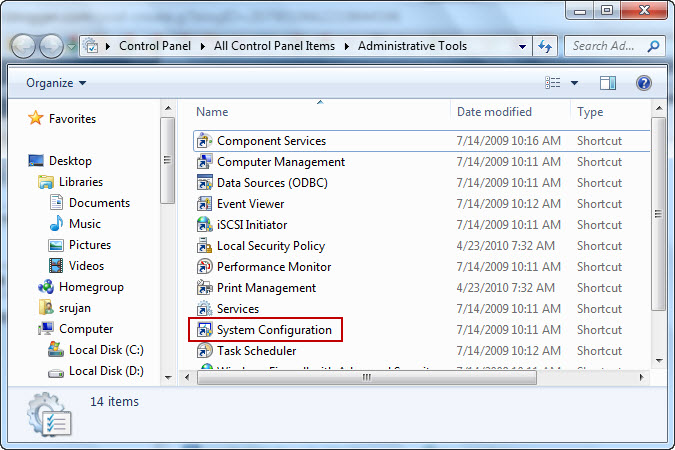Click the Videos filmstrip icon
Image resolution: width=675 pixels, height=450 pixels.
point(56,266)
